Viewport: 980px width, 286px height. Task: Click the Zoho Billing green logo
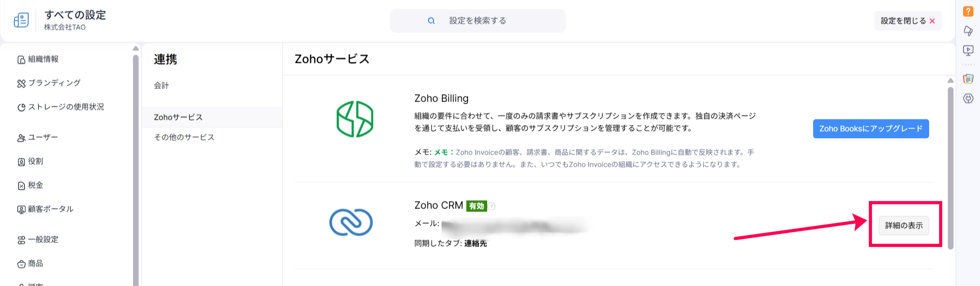[x=355, y=119]
